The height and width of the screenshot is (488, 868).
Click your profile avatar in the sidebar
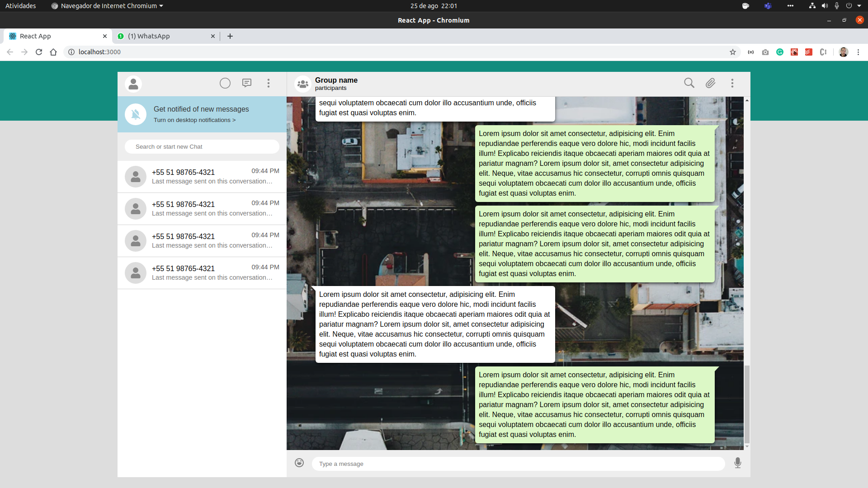tap(133, 84)
